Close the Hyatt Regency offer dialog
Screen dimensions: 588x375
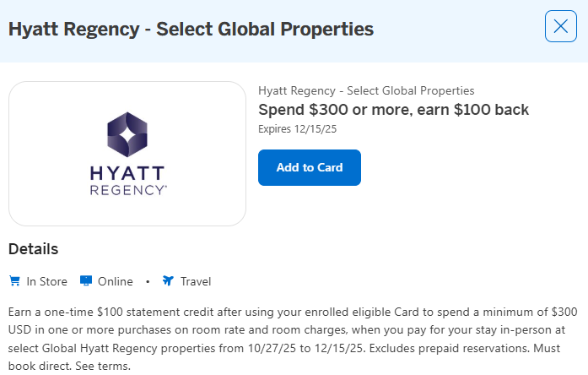click(x=561, y=26)
